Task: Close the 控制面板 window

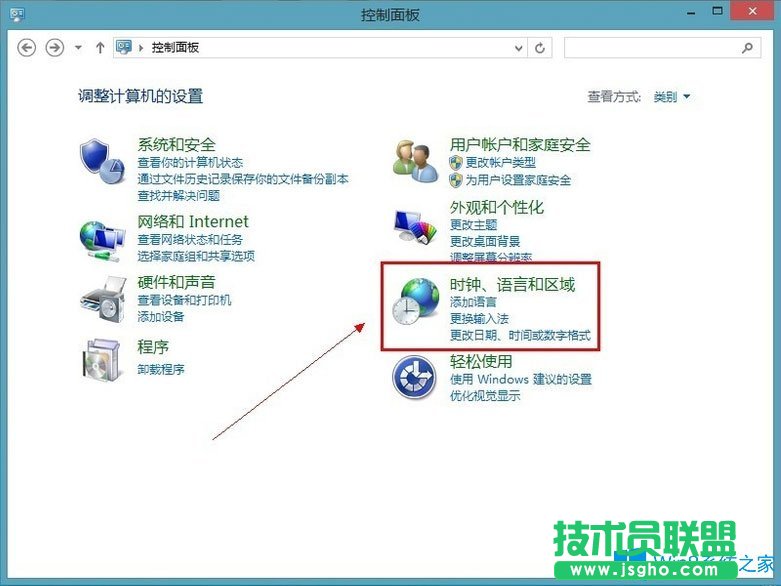Action: (753, 11)
